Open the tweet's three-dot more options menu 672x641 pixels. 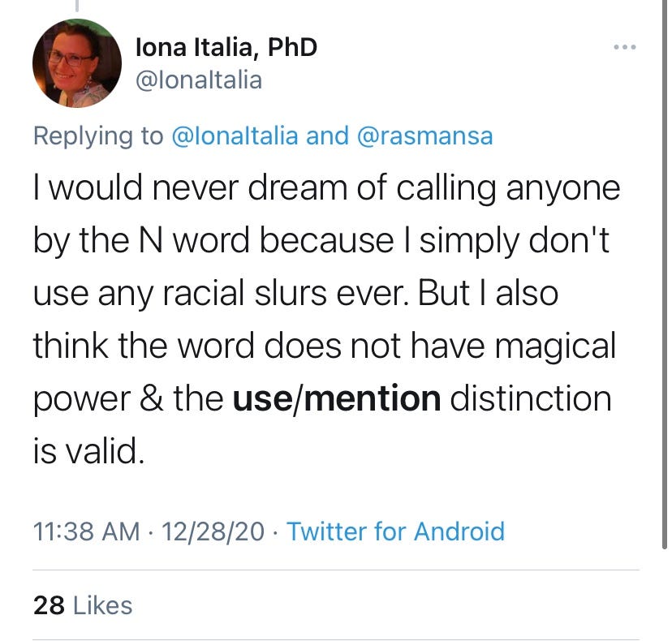(x=625, y=47)
